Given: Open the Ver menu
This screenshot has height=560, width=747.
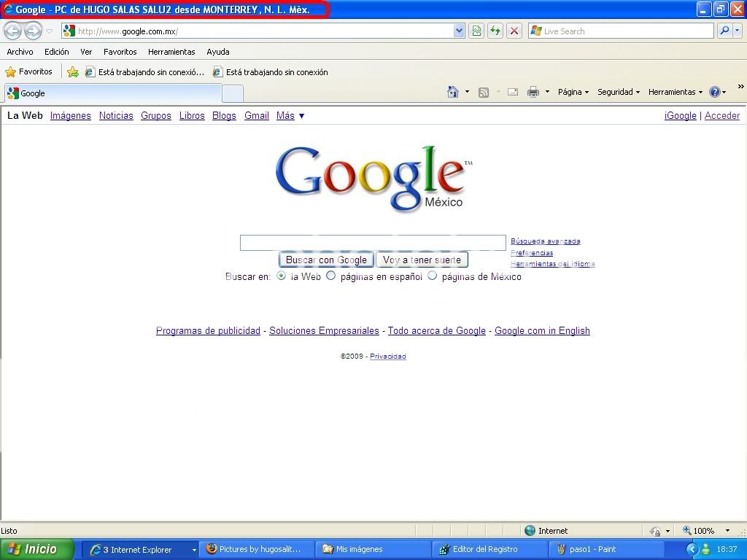Looking at the screenshot, I should (86, 52).
